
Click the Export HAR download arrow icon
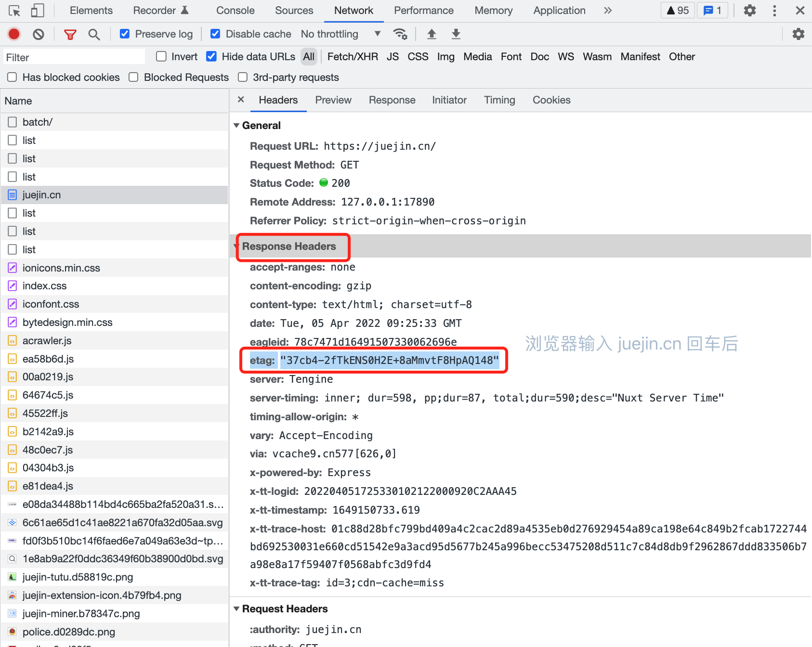(456, 34)
